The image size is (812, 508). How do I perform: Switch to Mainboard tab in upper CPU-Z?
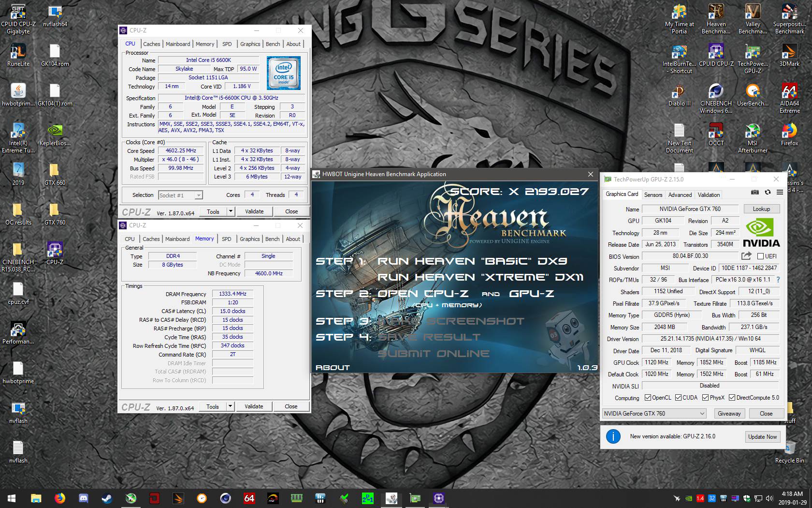(178, 44)
